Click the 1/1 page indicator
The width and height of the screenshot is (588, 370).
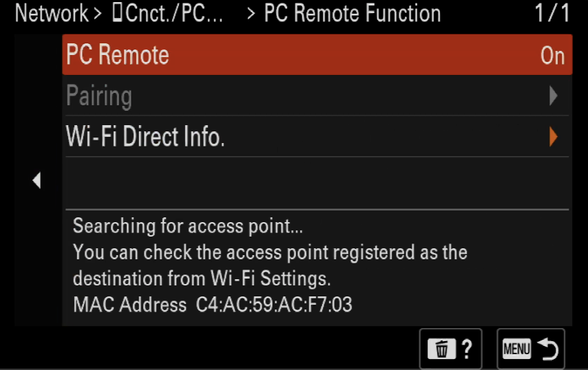[x=552, y=13]
